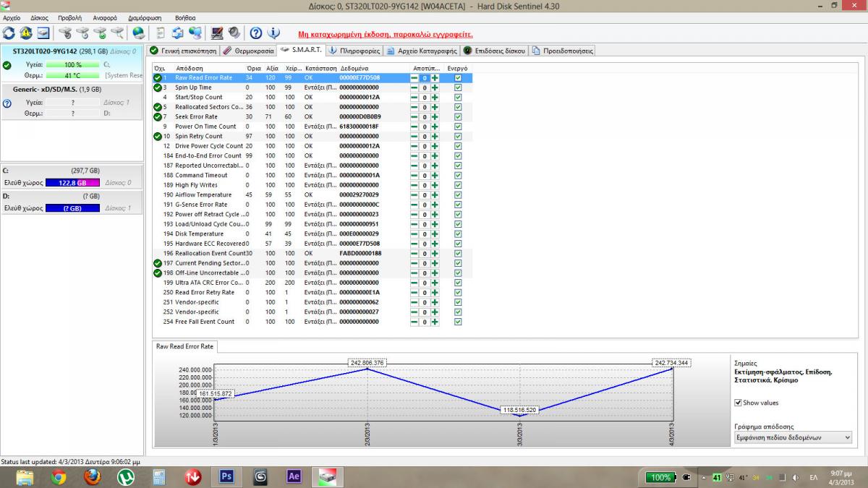Click the first disk test icon after the separator
This screenshot has width=868, height=488.
(x=65, y=33)
